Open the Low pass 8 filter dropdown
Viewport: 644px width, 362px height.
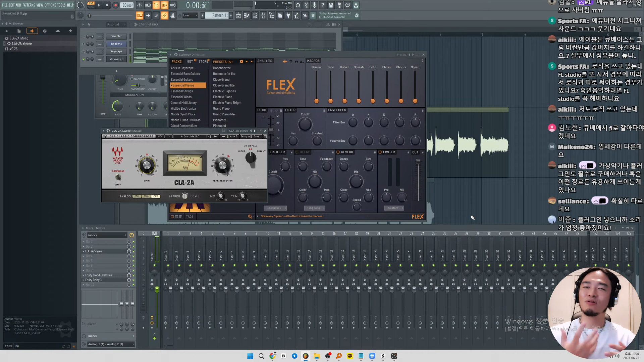pos(275,208)
